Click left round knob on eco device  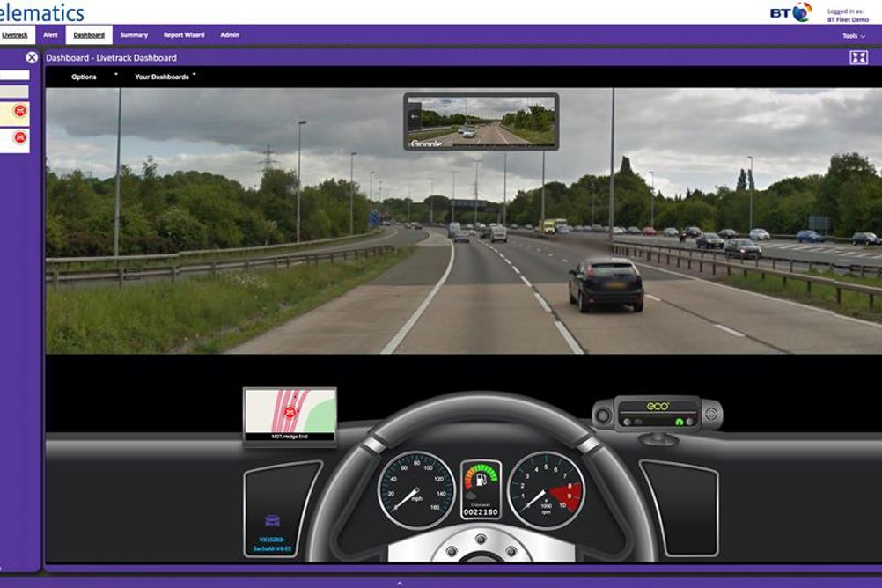(x=604, y=416)
